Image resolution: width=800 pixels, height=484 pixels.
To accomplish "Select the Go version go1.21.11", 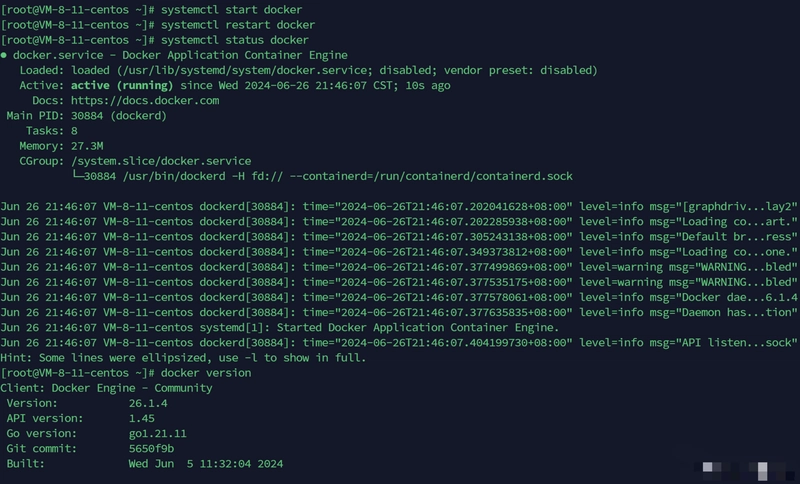I will pyautogui.click(x=158, y=434).
